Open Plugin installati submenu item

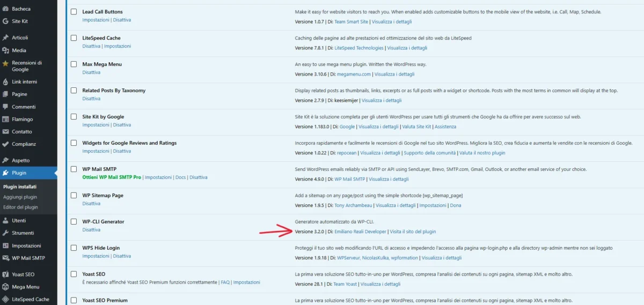(20, 187)
